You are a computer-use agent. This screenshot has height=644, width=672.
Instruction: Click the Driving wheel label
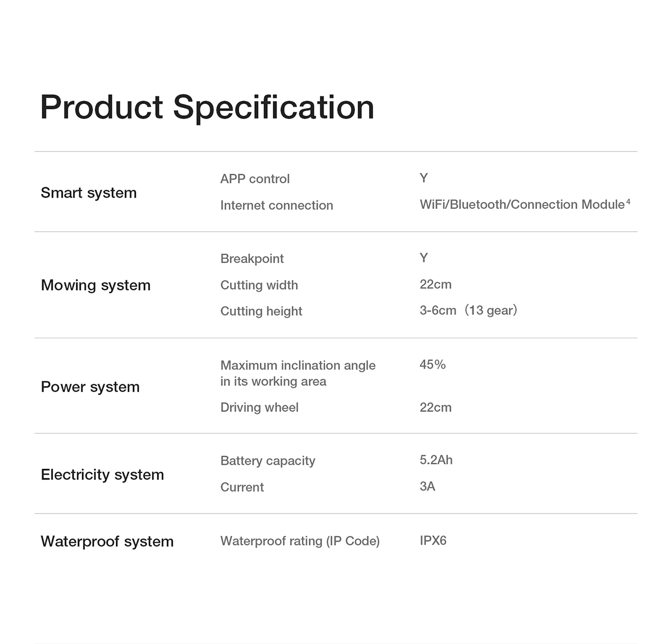click(x=259, y=408)
